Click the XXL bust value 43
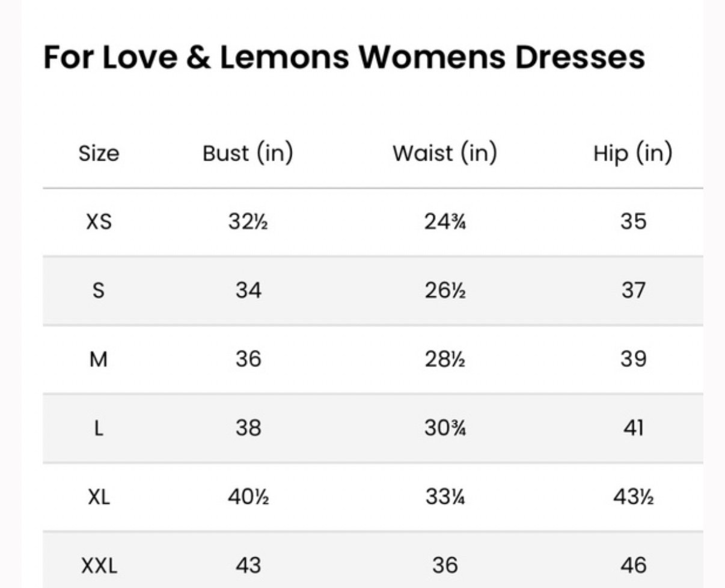This screenshot has width=725, height=588. pyautogui.click(x=248, y=566)
